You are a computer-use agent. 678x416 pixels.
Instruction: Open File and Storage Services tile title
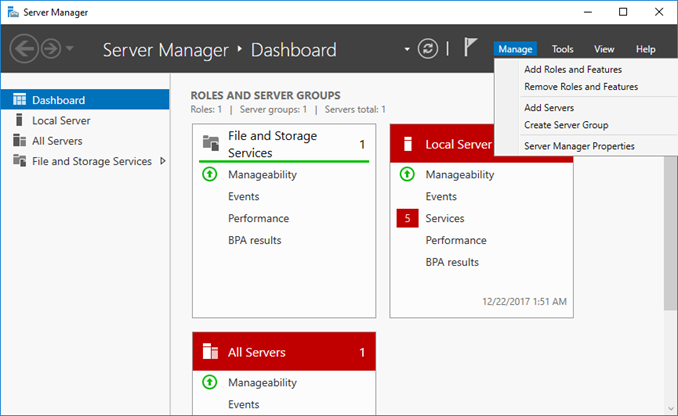[x=272, y=144]
